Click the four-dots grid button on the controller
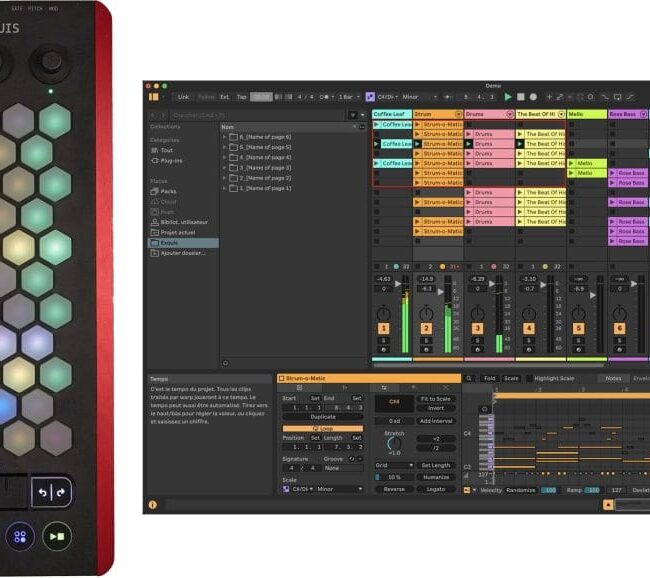 click(20, 537)
